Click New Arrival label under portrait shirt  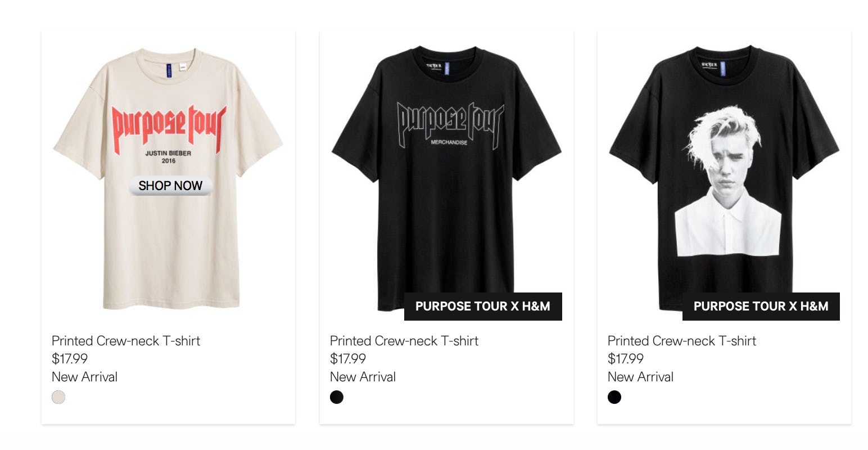tap(640, 377)
